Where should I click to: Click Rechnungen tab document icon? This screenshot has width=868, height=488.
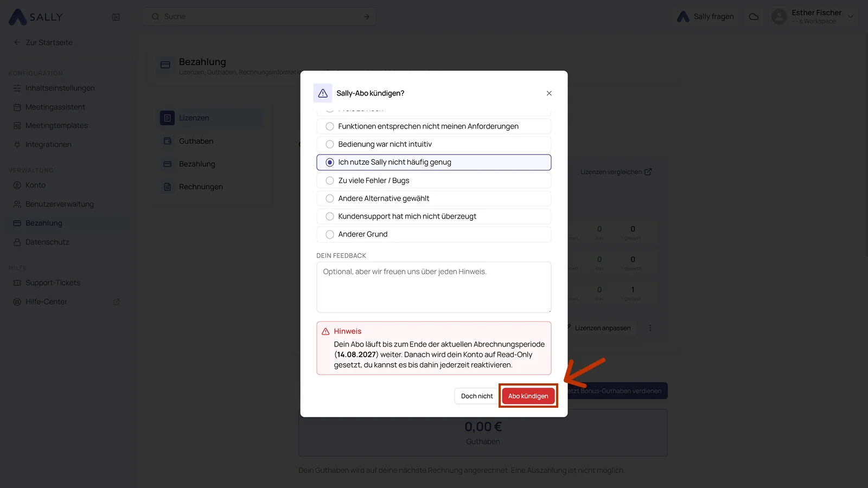(x=168, y=187)
